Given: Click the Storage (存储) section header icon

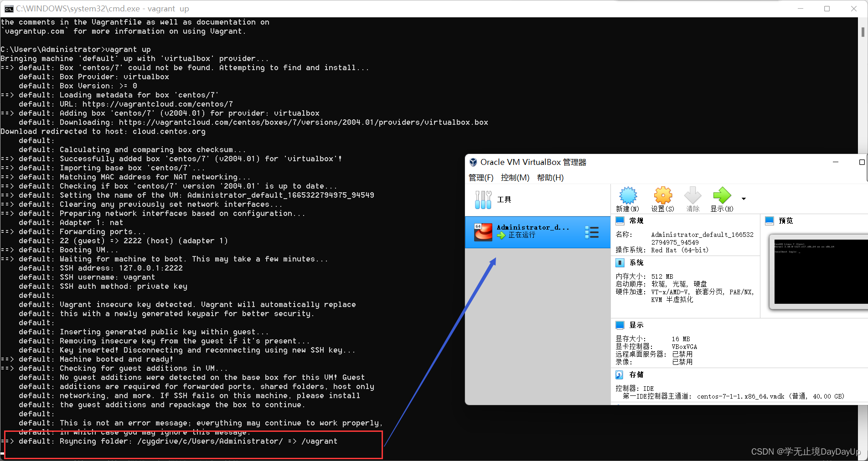Looking at the screenshot, I should coord(620,375).
